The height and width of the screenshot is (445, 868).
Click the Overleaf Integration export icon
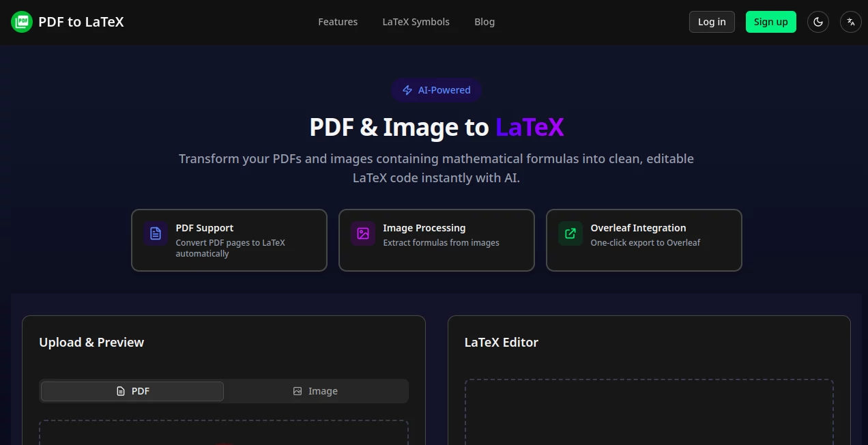570,233
